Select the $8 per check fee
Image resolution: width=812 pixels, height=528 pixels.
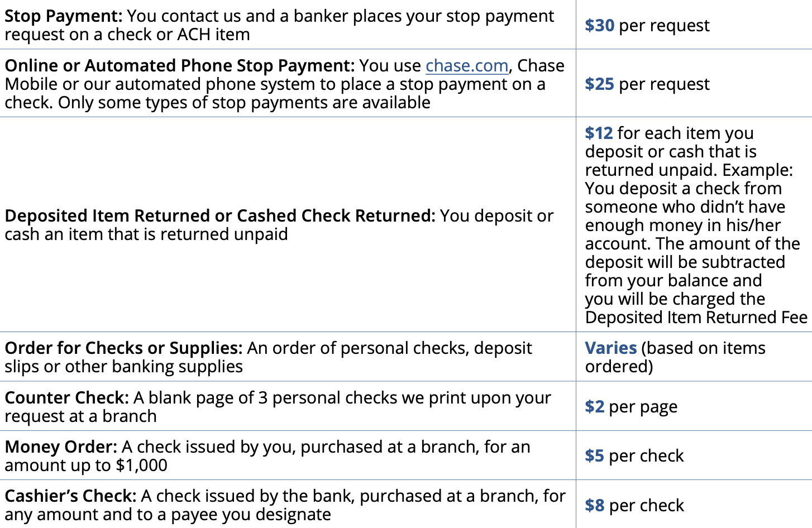coord(634,506)
